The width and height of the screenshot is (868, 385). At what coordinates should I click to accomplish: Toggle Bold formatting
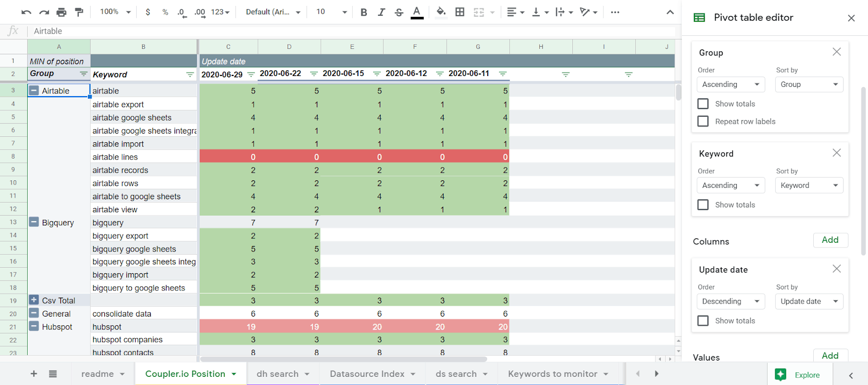tap(364, 12)
